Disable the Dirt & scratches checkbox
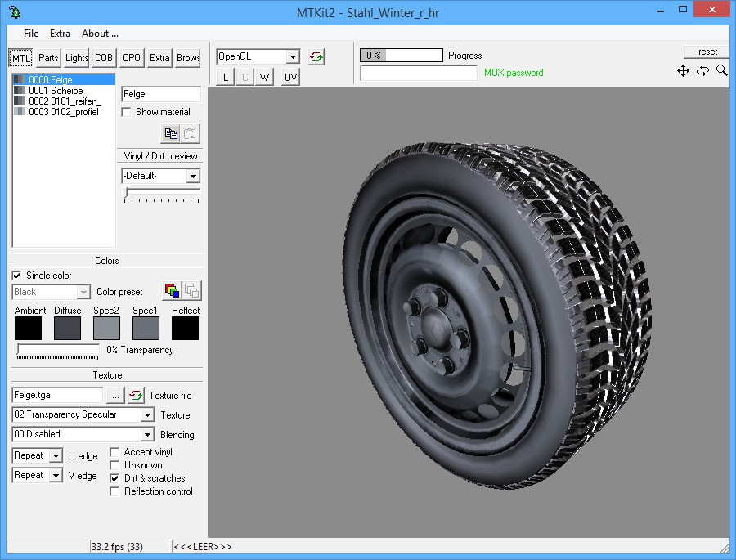 (x=115, y=478)
